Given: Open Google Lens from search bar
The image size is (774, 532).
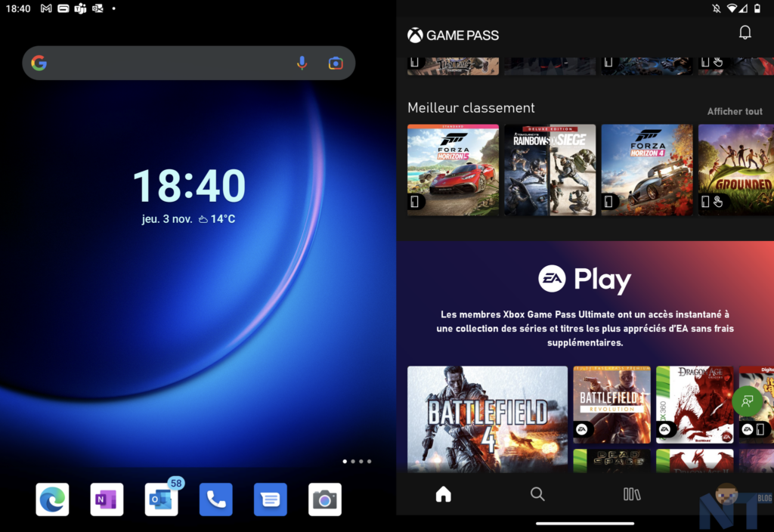Looking at the screenshot, I should 336,63.
